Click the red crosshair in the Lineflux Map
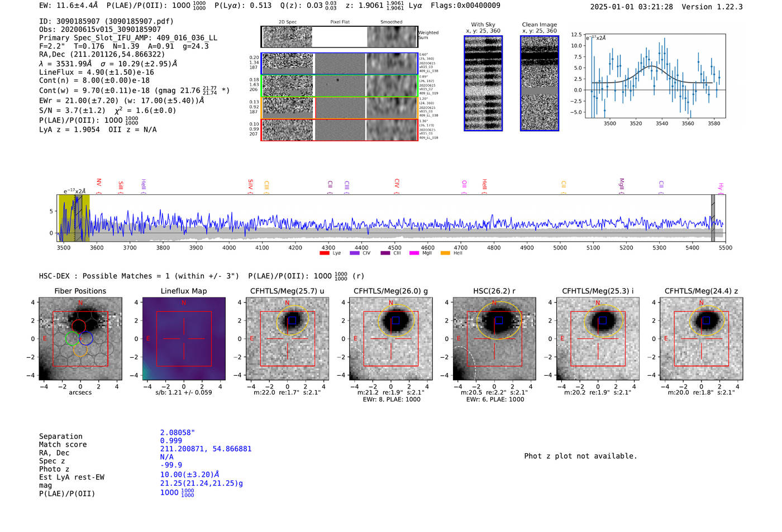The width and height of the screenshot is (782, 532). pyautogui.click(x=184, y=338)
